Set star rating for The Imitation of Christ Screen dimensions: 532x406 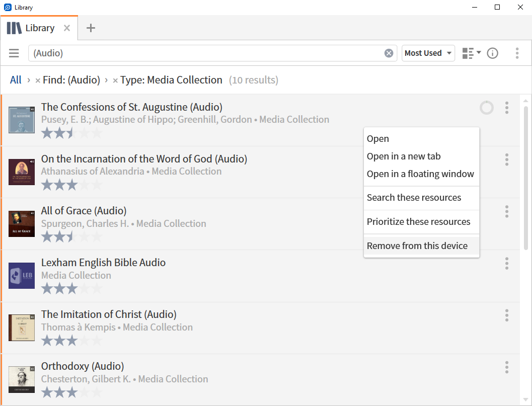coord(71,341)
